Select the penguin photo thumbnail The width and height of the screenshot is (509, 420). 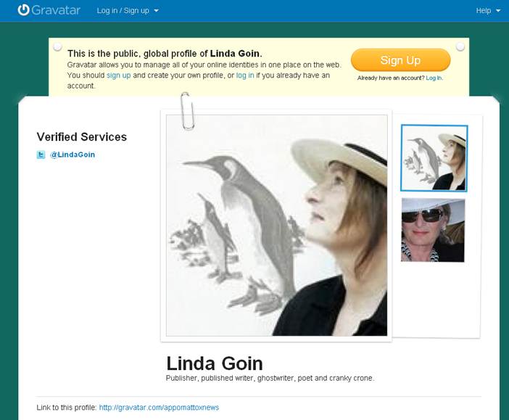pyautogui.click(x=434, y=158)
